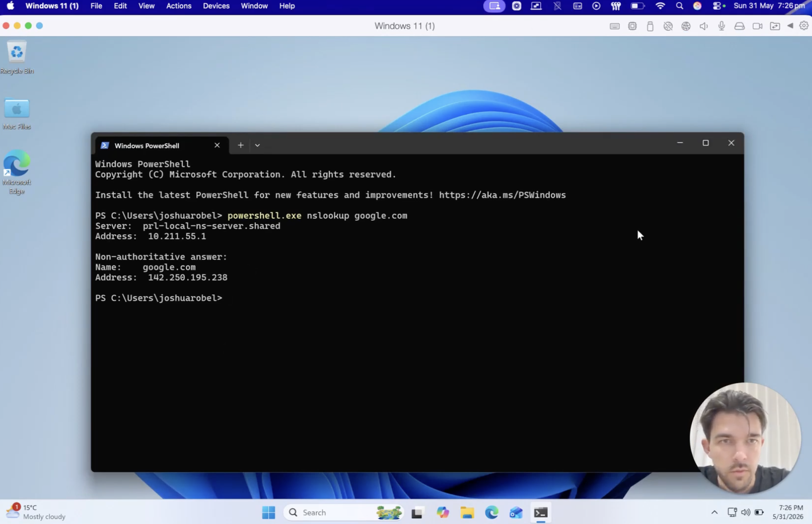Viewport: 812px width, 524px height.
Task: Click the network icon in Windows system tray
Action: click(732, 512)
